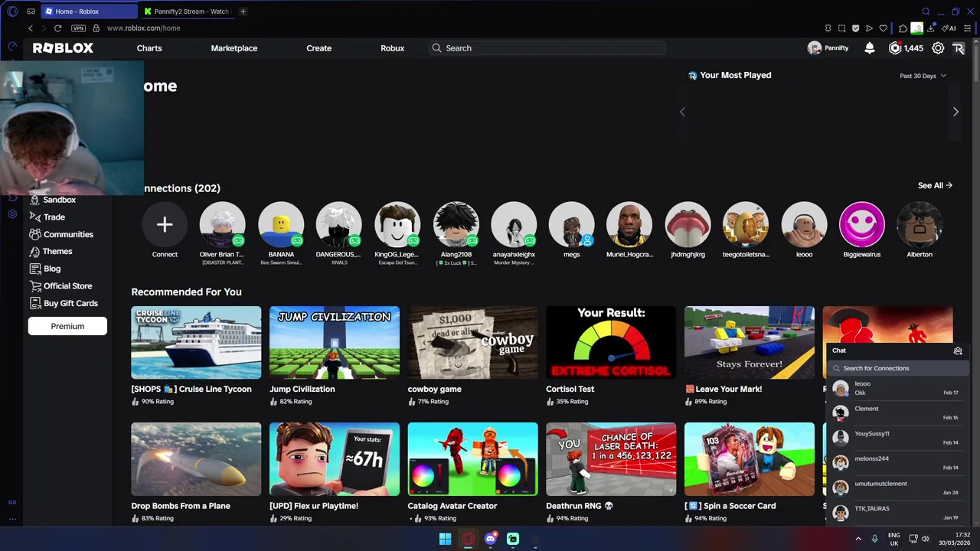Click the heart bookmark icon in browser toolbar
The width and height of the screenshot is (980, 551).
tap(883, 28)
